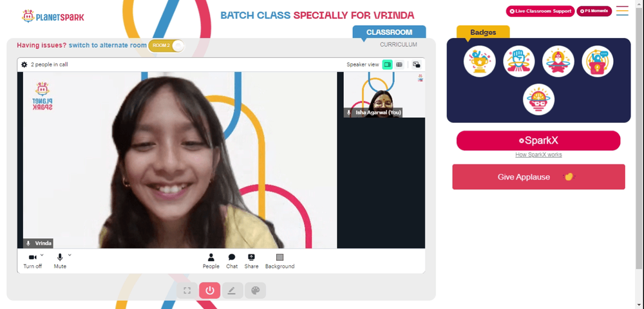644x309 pixels.
Task: Click the 'Having issues?' text
Action: pos(41,45)
